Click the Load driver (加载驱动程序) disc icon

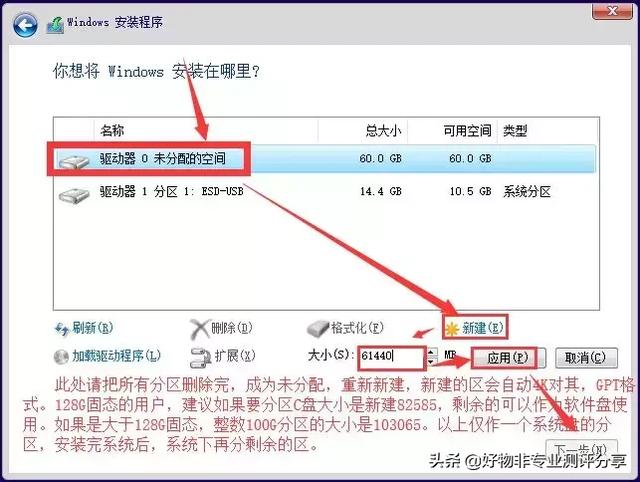[x=61, y=357]
